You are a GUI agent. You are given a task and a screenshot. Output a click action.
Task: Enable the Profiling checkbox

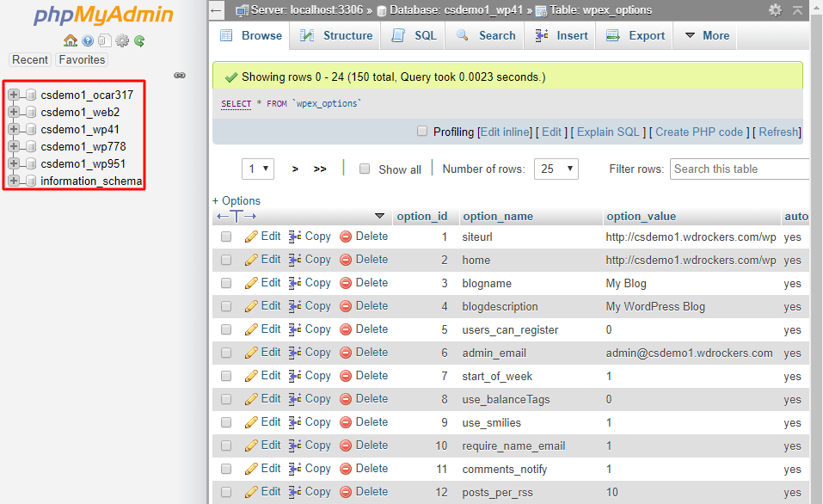[422, 131]
